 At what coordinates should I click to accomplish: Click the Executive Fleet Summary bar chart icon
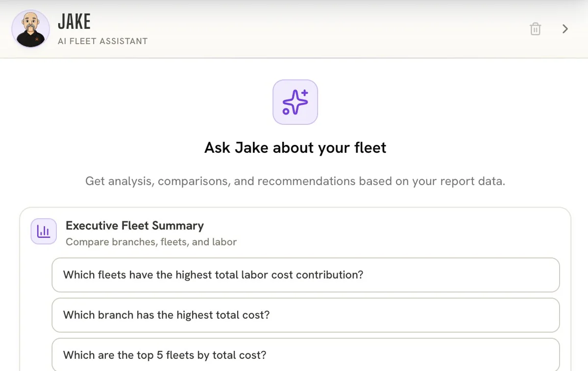(x=44, y=231)
